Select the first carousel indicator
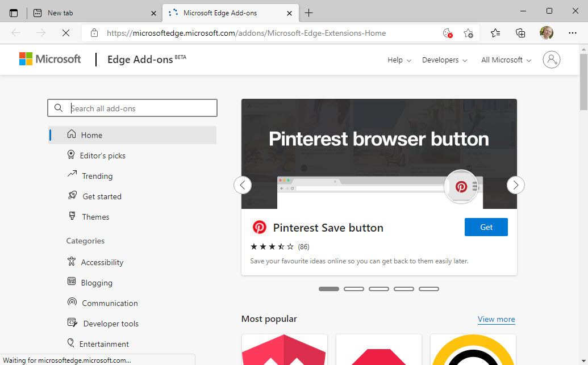 tap(329, 289)
